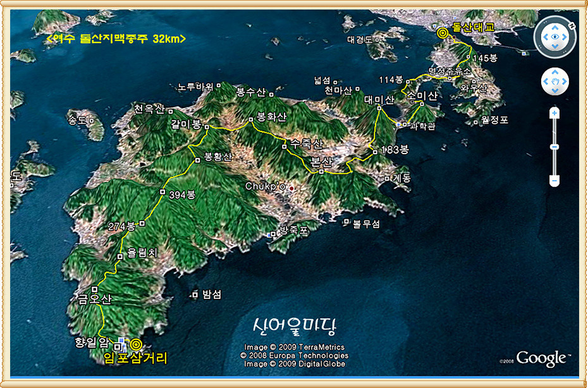Click the eye icon at the look joystick center

pyautogui.click(x=555, y=37)
